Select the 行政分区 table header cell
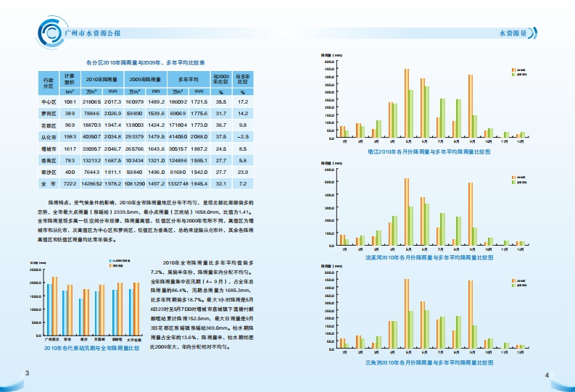The height and width of the screenshot is (392, 575). pyautogui.click(x=49, y=81)
